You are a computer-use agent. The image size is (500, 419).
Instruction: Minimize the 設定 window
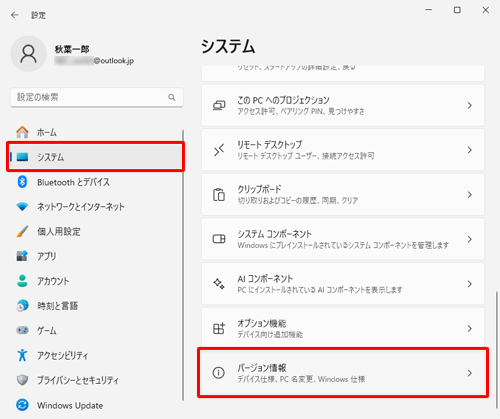pos(429,10)
